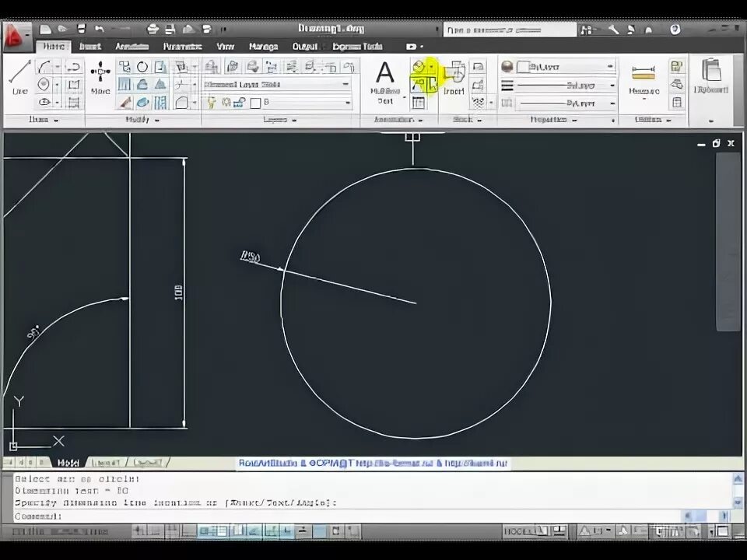Select the Circle draw tool
Screen dimensions: 747x560
pyautogui.click(x=44, y=85)
